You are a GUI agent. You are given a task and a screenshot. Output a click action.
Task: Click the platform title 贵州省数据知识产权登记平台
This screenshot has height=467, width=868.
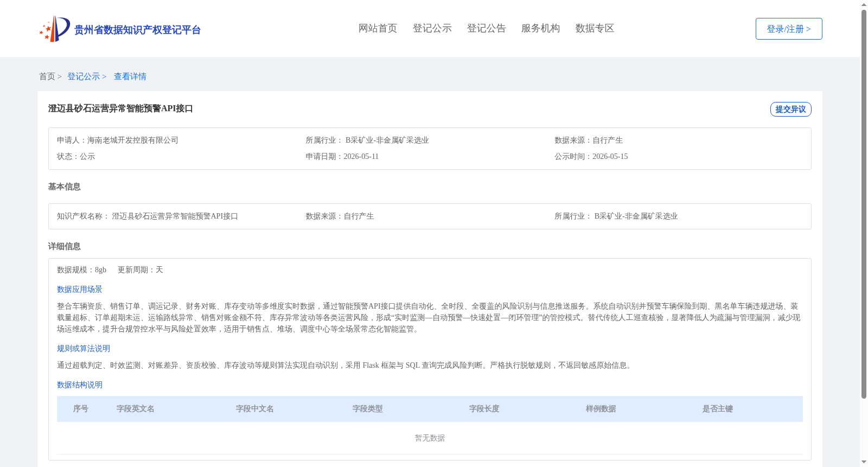coord(137,30)
